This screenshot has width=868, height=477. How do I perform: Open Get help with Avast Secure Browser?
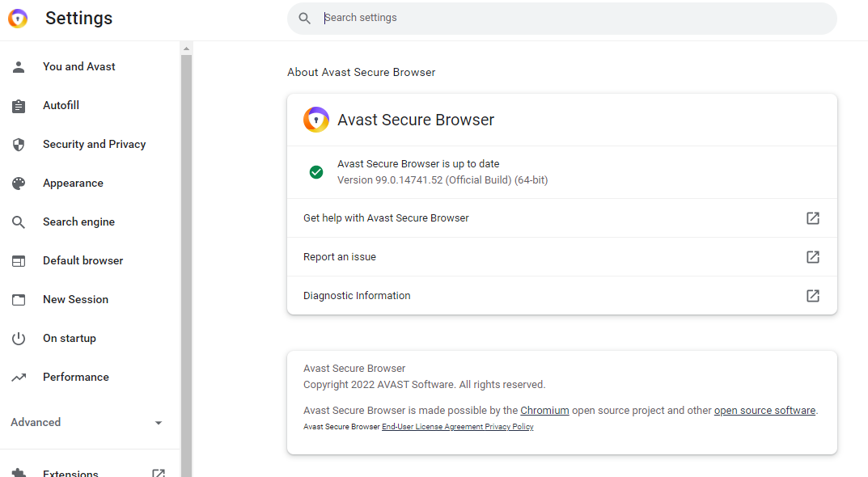click(386, 218)
